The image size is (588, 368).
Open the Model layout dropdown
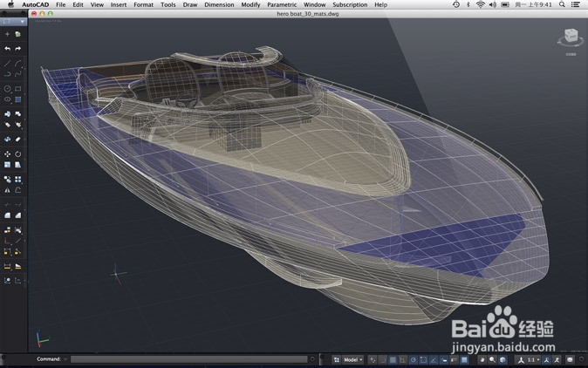352,359
